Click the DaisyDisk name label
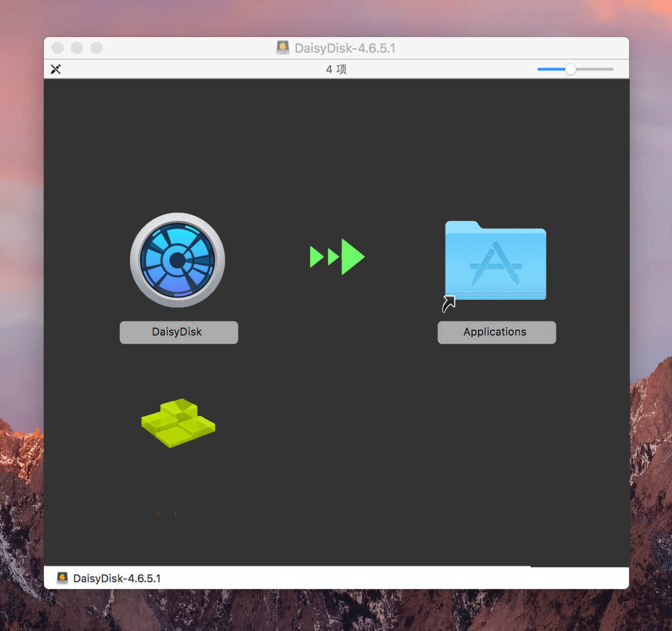Viewport: 672px width, 631px height. click(x=178, y=332)
